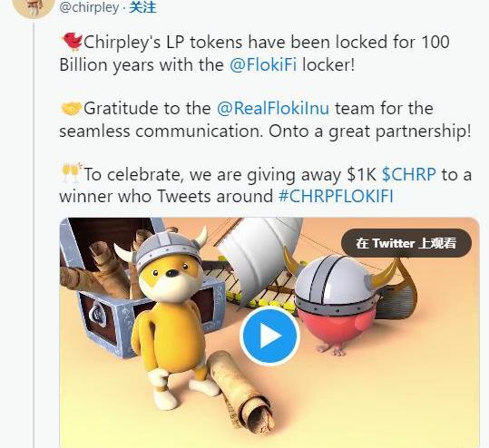Click the Chirpley profile avatar
The height and width of the screenshot is (448, 489).
tap(34, 8)
